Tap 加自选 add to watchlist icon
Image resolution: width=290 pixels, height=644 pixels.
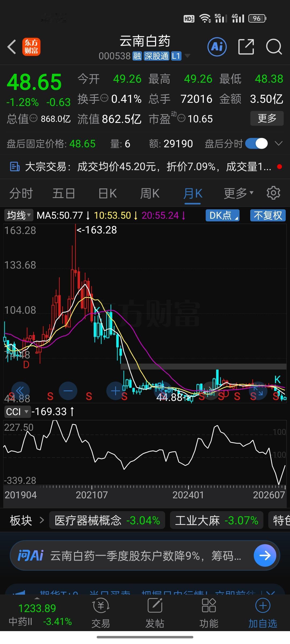pos(263,606)
